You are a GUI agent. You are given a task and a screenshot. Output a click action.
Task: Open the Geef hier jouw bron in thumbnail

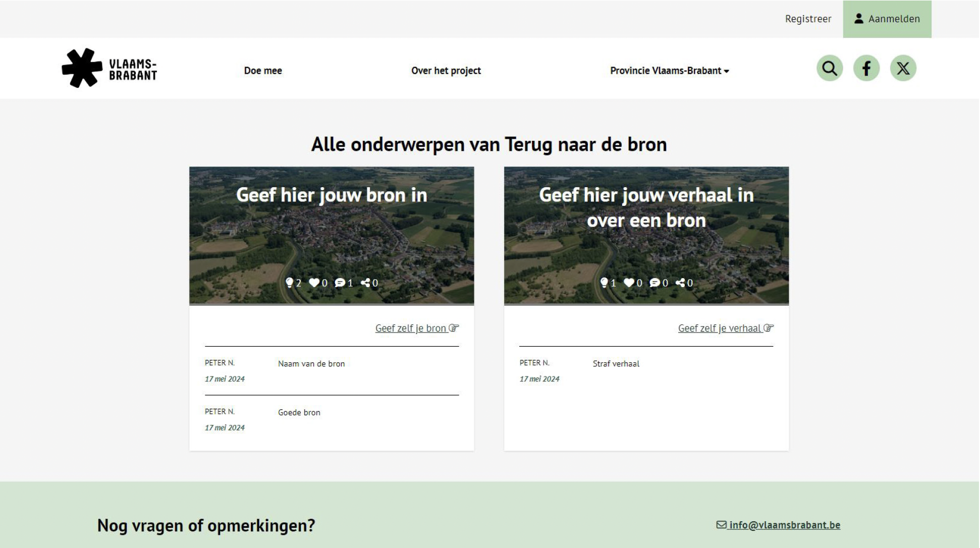pyautogui.click(x=332, y=235)
